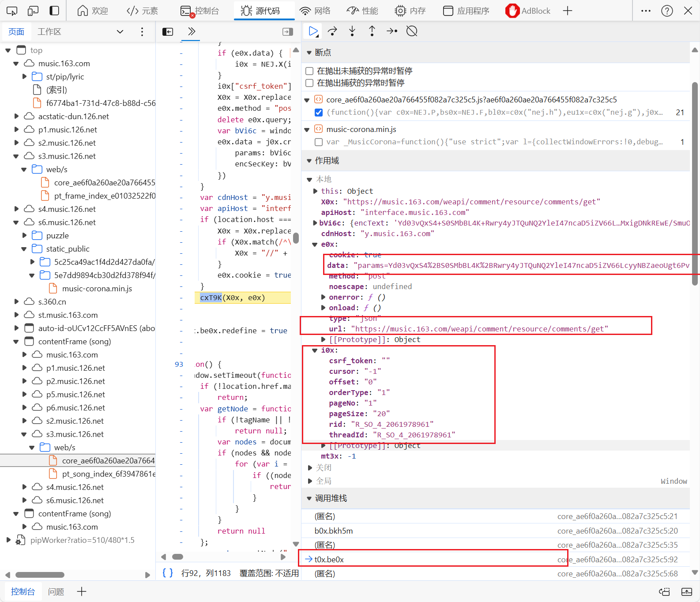
Task: Click the Step debugger button
Action: coord(392,31)
